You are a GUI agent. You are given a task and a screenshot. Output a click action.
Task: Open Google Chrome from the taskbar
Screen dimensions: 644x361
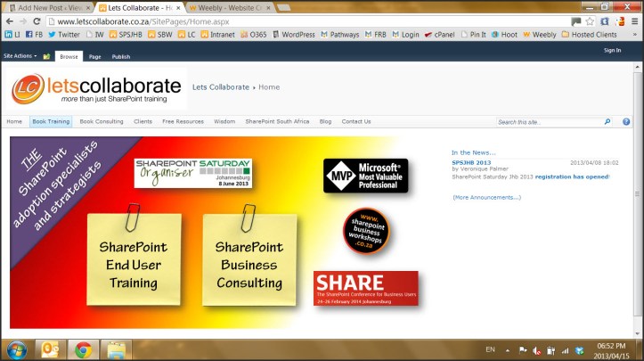coord(83,349)
